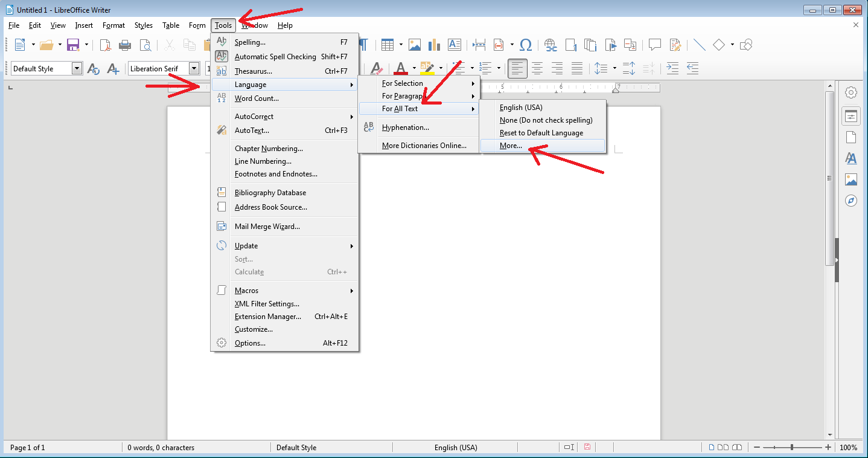The width and height of the screenshot is (868, 458).
Task: Choose English (USA) for all text
Action: tap(542, 108)
